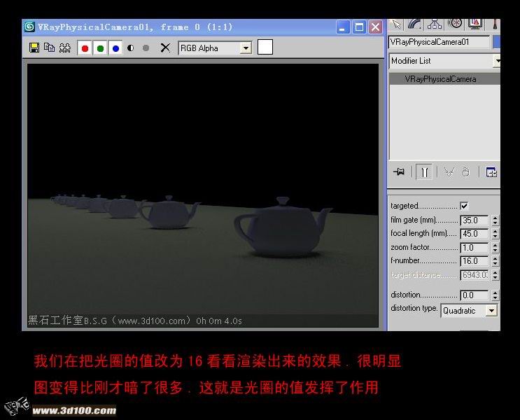Screen dimensions: 520x420
Task: Click the distortion spinner arrows
Action: [x=495, y=295]
